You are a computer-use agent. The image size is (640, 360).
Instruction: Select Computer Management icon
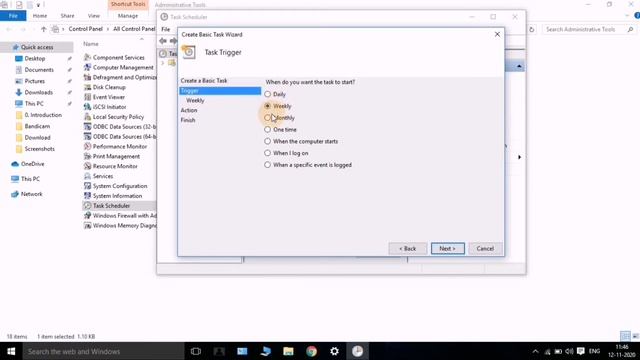point(87,67)
